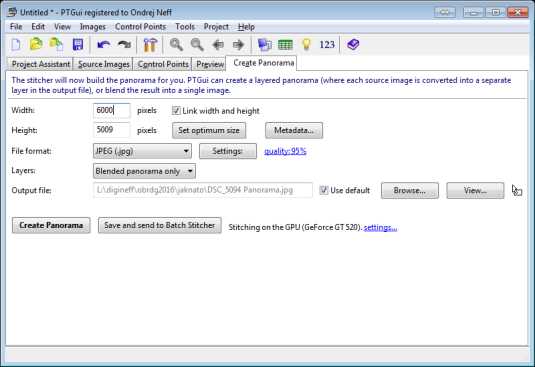Click the Create Panorama button

click(x=51, y=225)
